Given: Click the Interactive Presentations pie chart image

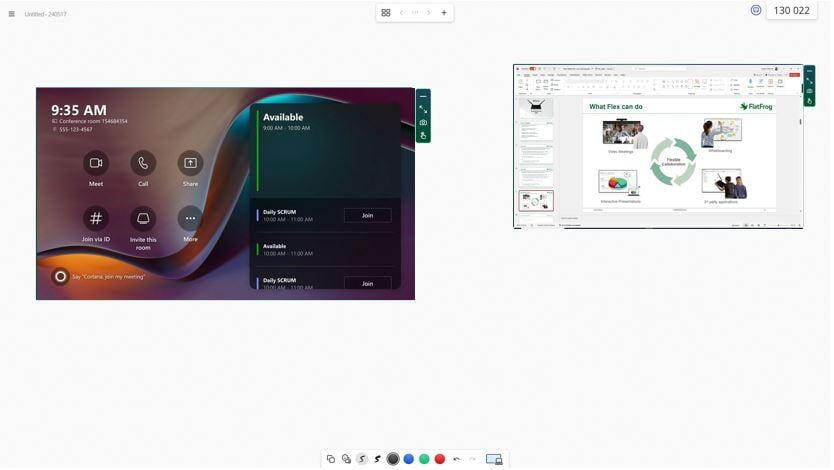Looking at the screenshot, I should [619, 183].
